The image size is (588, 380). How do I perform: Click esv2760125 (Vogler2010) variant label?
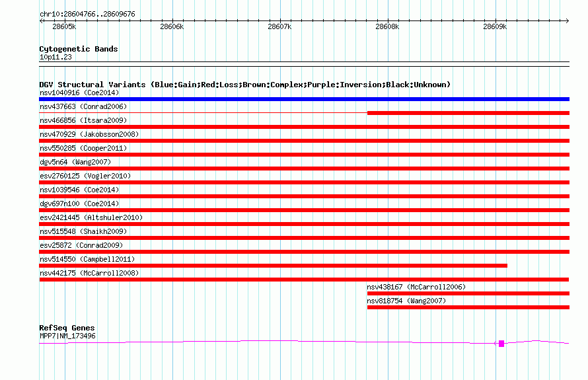click(85, 176)
